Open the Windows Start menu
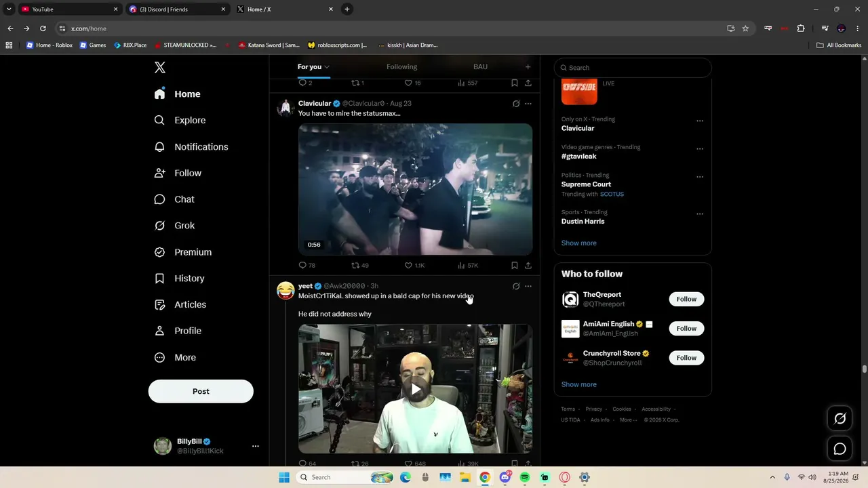Viewport: 868px width, 488px height. click(x=284, y=477)
